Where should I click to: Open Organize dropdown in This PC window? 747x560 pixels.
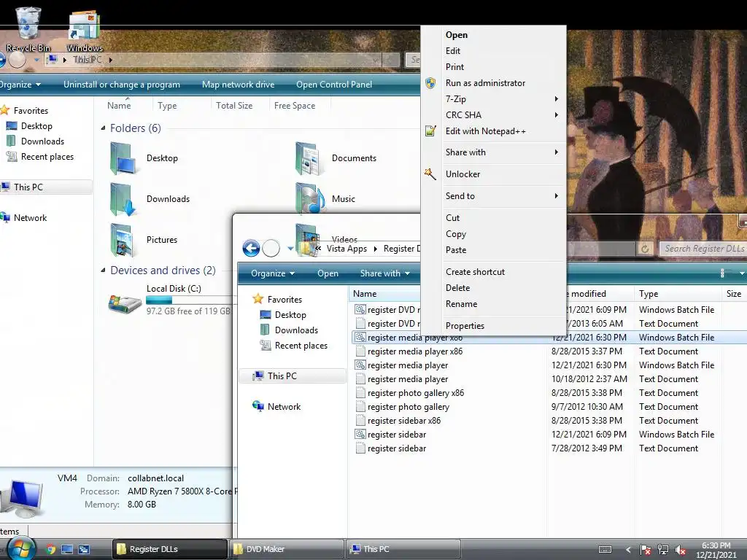[20, 85]
